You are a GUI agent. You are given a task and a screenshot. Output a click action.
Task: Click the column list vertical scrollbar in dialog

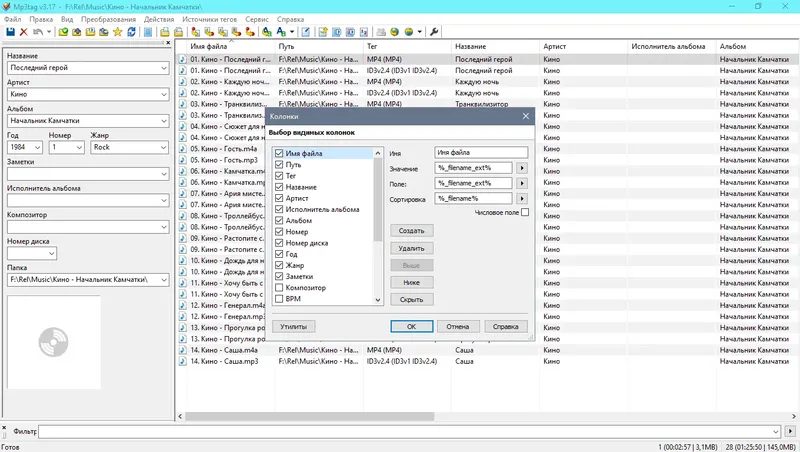tap(378, 199)
